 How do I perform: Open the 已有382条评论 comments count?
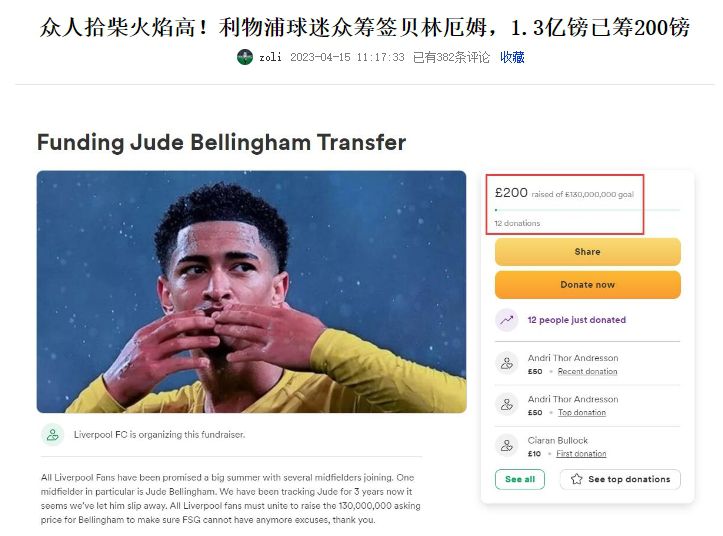click(451, 57)
